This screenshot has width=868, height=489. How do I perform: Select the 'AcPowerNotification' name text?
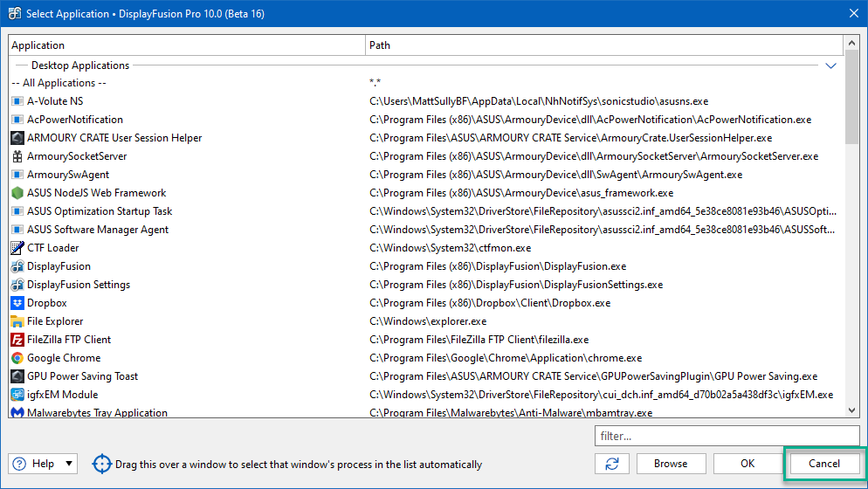(75, 120)
